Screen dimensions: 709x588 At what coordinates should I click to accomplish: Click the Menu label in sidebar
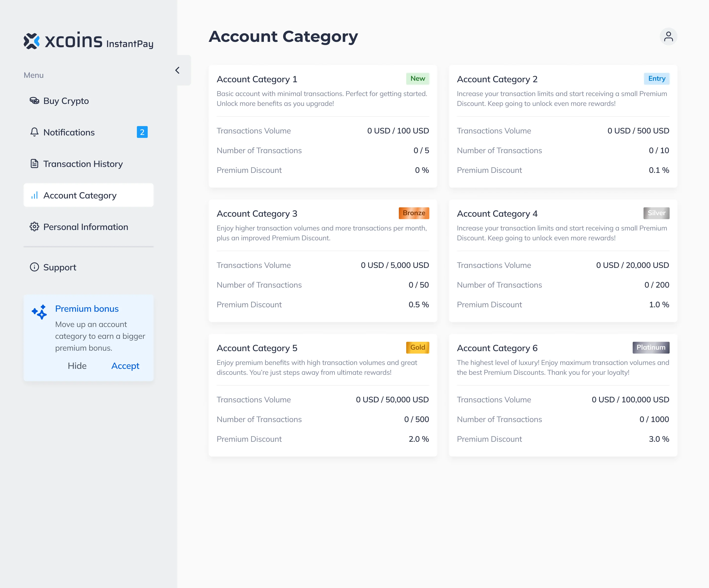click(33, 75)
